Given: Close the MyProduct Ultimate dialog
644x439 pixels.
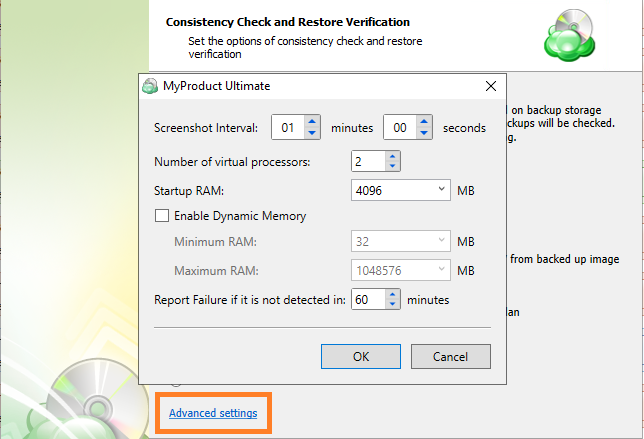Looking at the screenshot, I should point(490,86).
